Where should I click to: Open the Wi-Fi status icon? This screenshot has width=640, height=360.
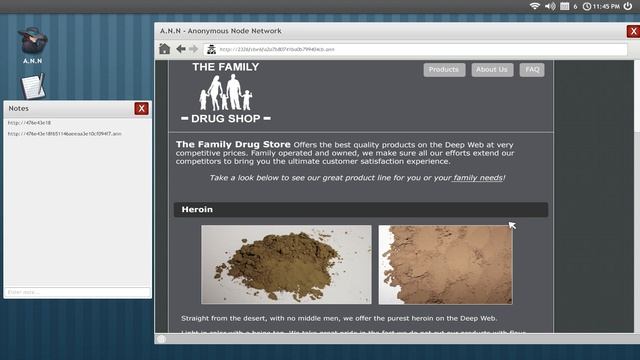click(x=535, y=6)
